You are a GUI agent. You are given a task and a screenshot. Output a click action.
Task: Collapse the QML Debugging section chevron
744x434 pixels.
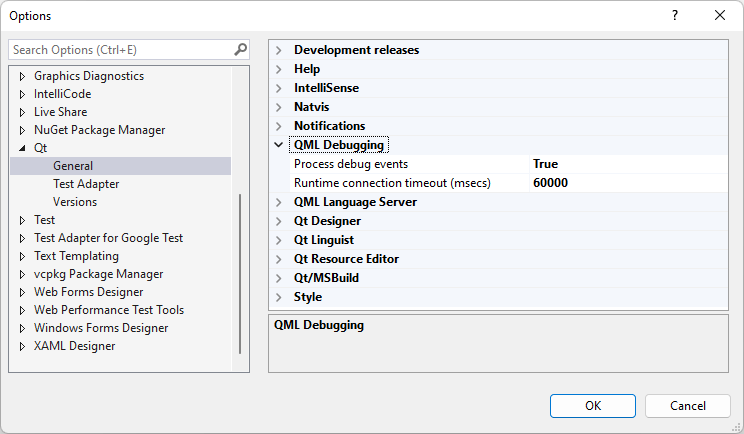(x=279, y=145)
